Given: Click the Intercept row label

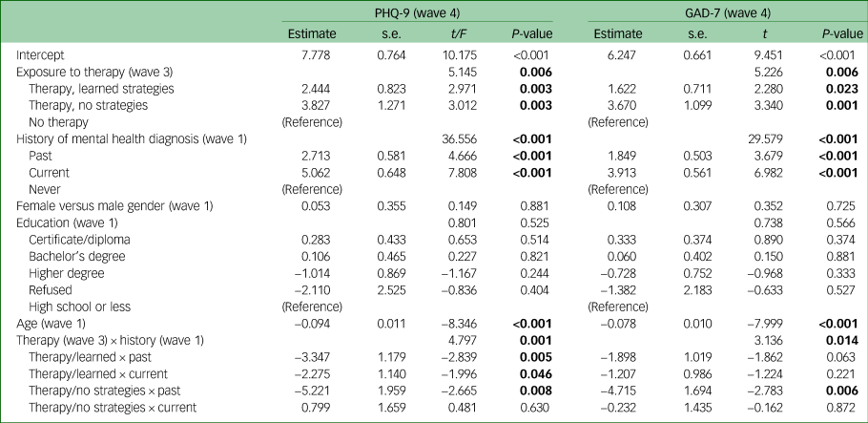Looking at the screenshot, I should pos(39,55).
